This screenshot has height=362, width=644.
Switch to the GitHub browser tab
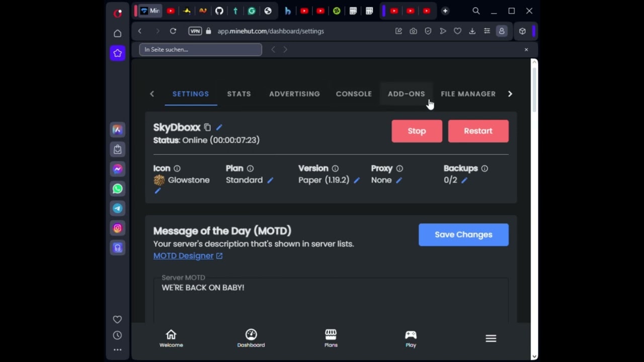coord(219,11)
